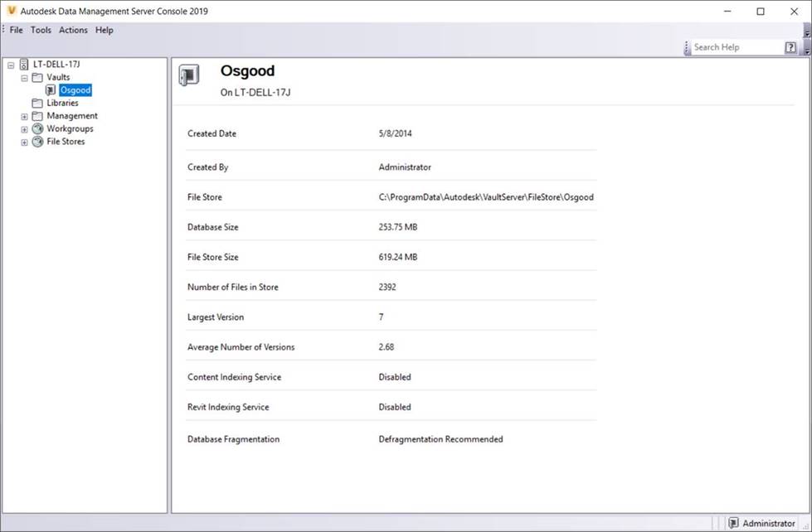Click the Created By value Administrator

click(405, 167)
